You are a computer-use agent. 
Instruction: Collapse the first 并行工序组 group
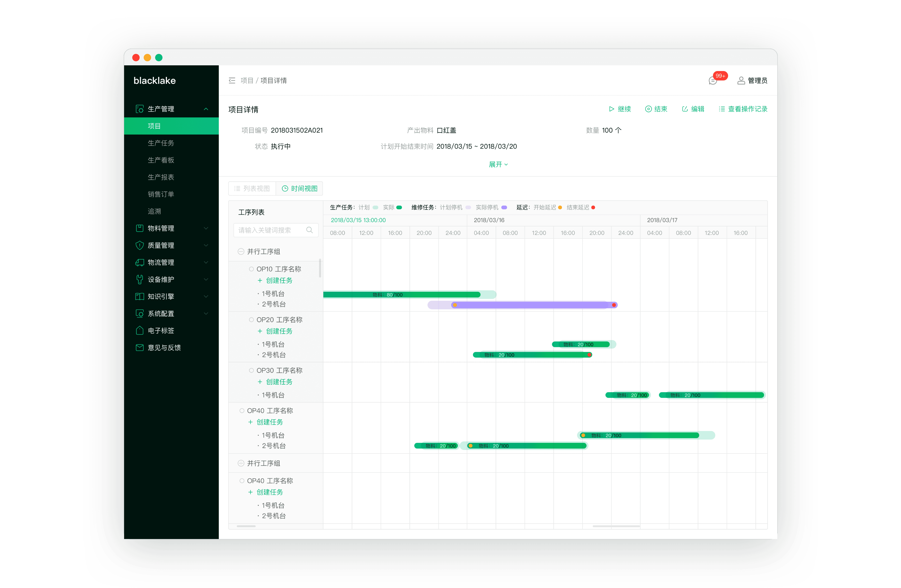tap(241, 252)
